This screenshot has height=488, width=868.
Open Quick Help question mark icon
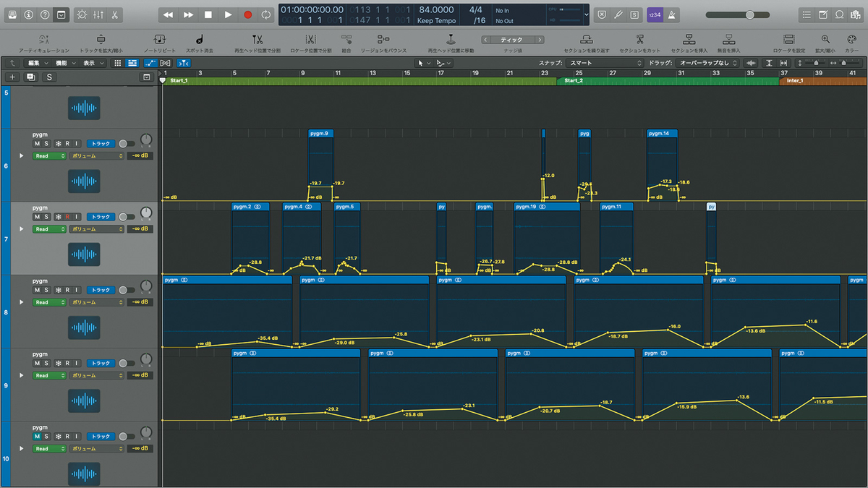(x=45, y=14)
